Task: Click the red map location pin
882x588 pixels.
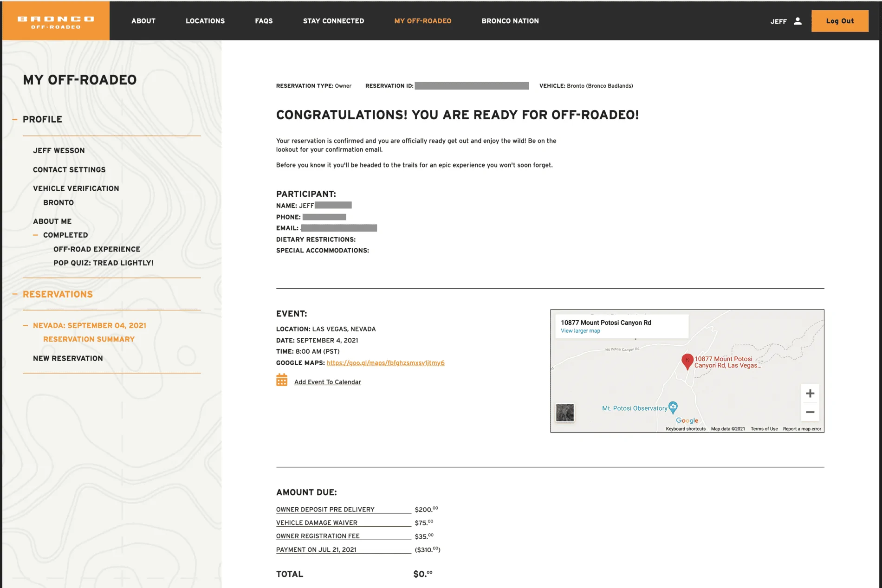Action: coord(687,362)
